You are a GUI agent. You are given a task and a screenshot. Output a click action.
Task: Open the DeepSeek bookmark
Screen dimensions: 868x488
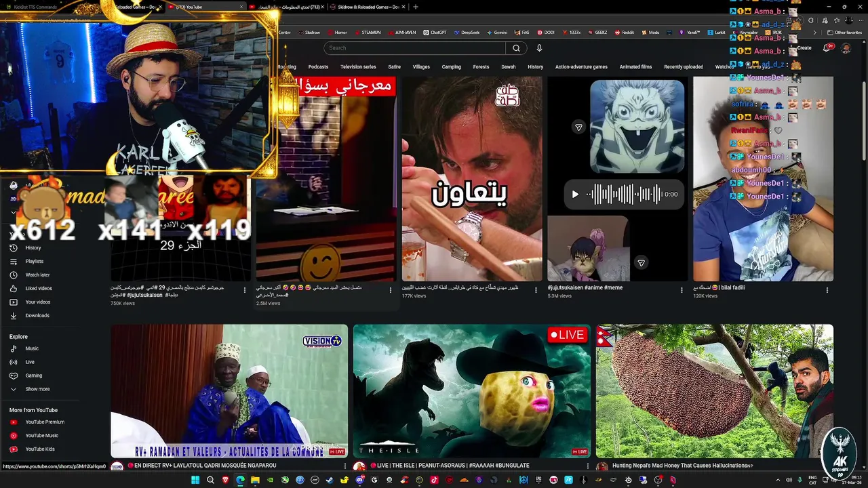pos(466,32)
